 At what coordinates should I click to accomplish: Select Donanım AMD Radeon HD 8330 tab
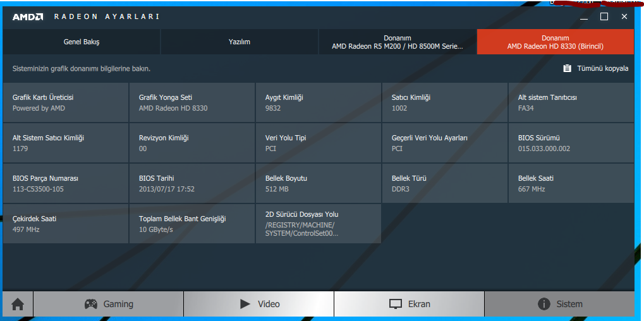pyautogui.click(x=556, y=42)
